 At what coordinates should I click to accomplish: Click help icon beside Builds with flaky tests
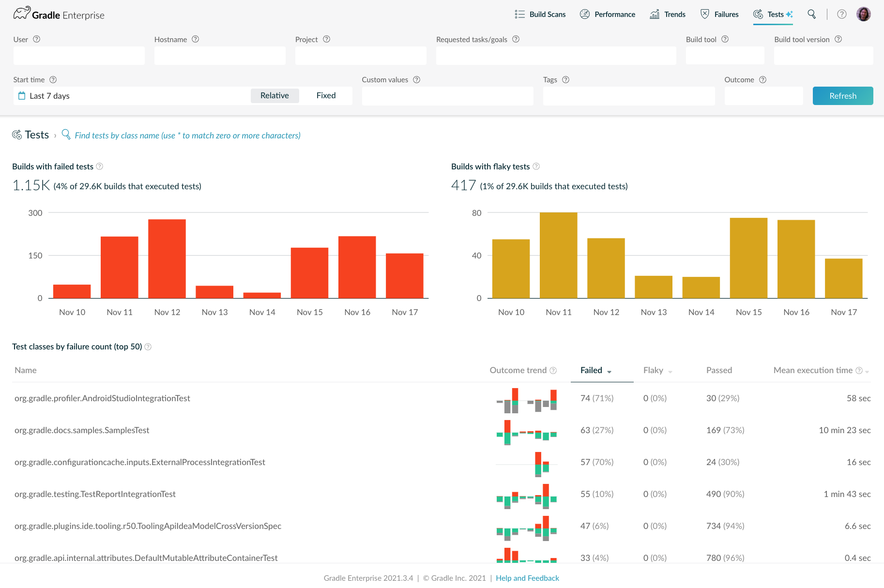point(536,166)
